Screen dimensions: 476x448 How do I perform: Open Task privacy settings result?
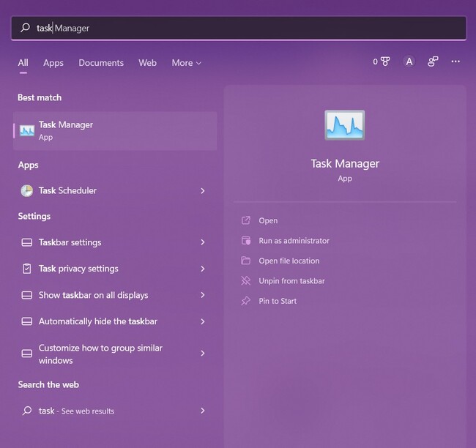[115, 269]
